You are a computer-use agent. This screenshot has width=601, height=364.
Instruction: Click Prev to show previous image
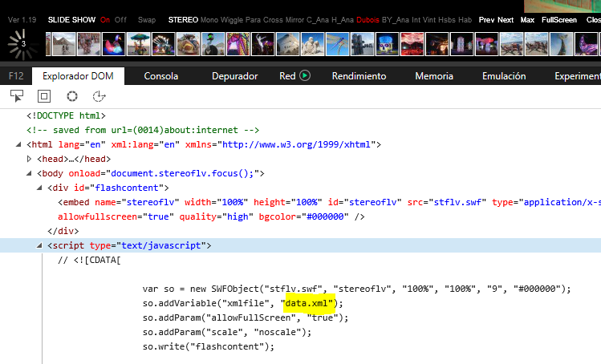pos(486,20)
